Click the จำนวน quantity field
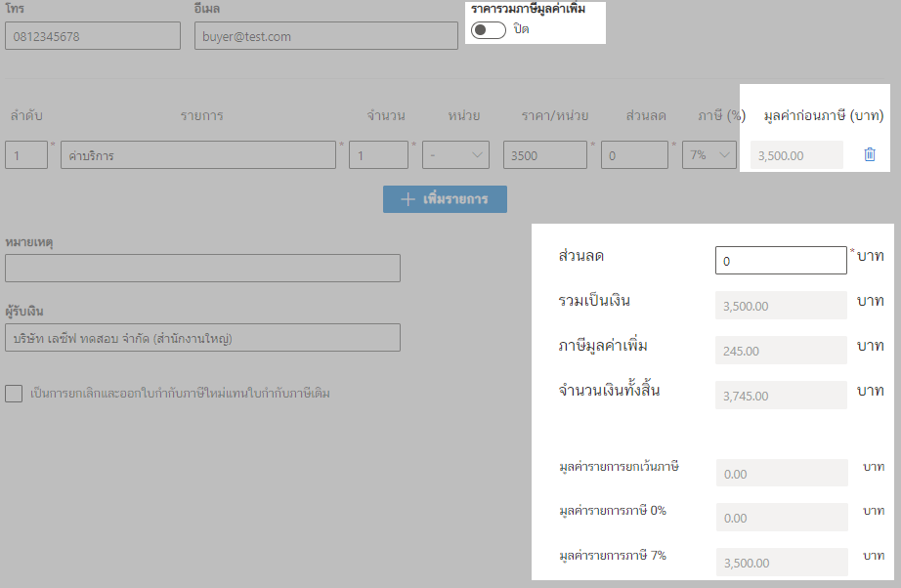This screenshot has width=901, height=588. pyautogui.click(x=378, y=155)
